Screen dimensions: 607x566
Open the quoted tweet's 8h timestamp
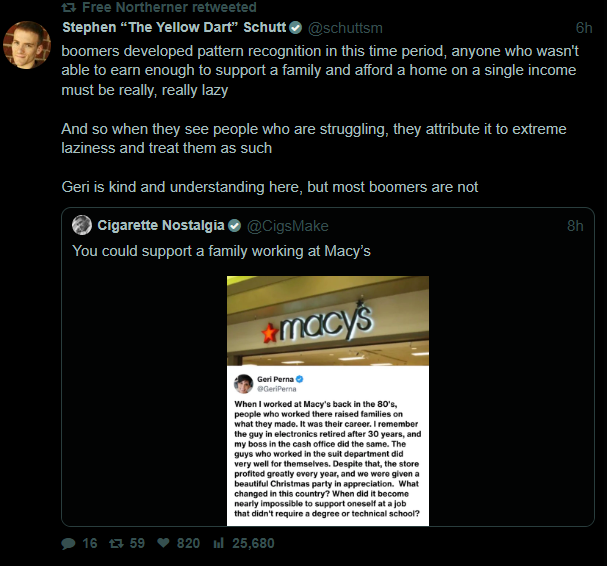pyautogui.click(x=575, y=225)
